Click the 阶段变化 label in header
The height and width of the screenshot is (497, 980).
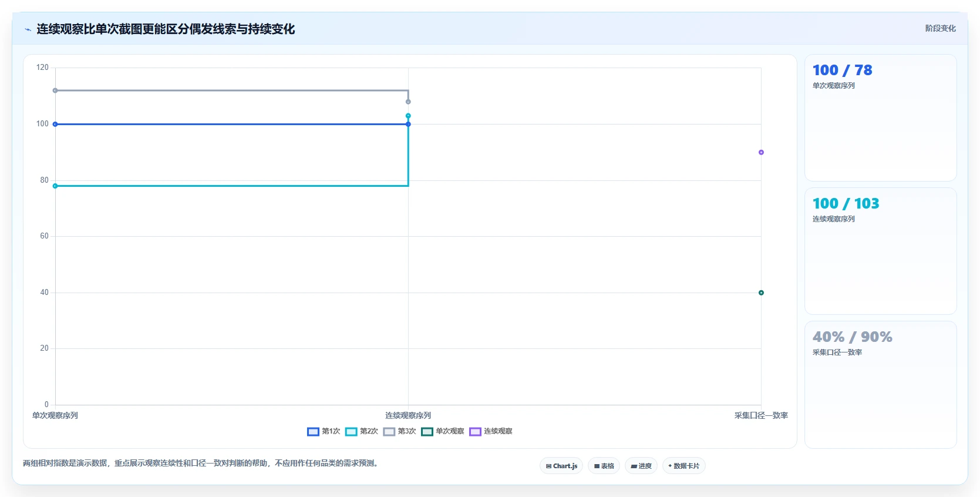pos(941,28)
